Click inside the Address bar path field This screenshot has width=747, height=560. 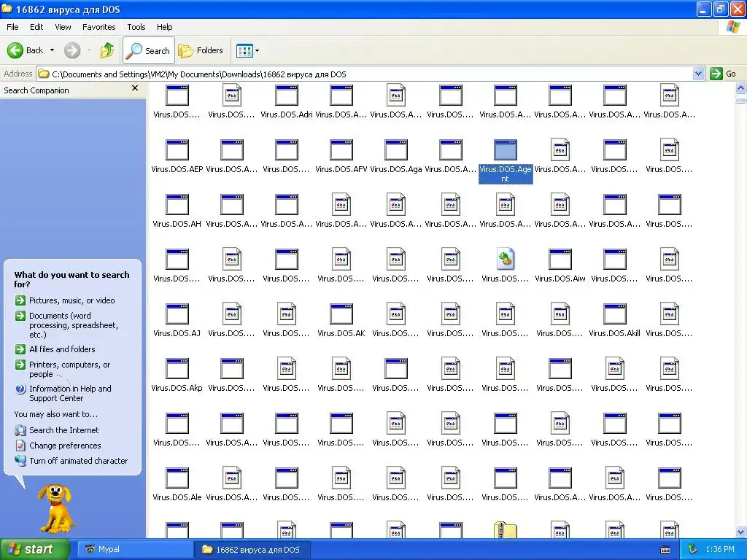[x=365, y=74]
